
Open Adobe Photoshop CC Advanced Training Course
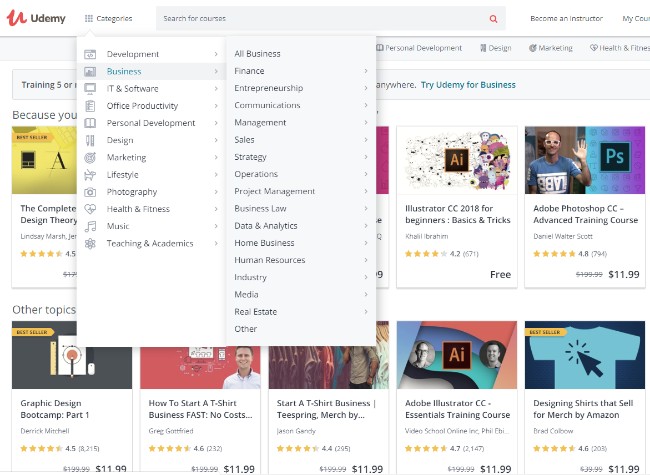[x=585, y=214]
